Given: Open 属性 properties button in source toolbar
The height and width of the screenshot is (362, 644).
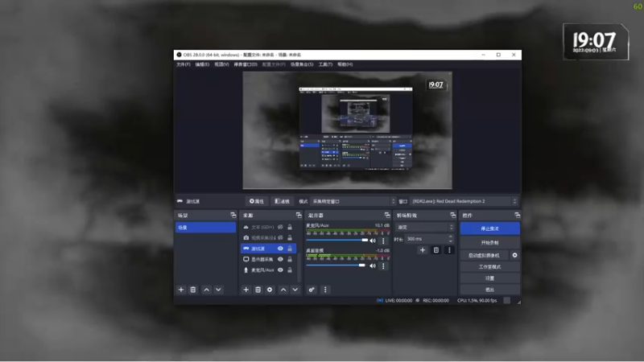Looking at the screenshot, I should click(x=257, y=201).
